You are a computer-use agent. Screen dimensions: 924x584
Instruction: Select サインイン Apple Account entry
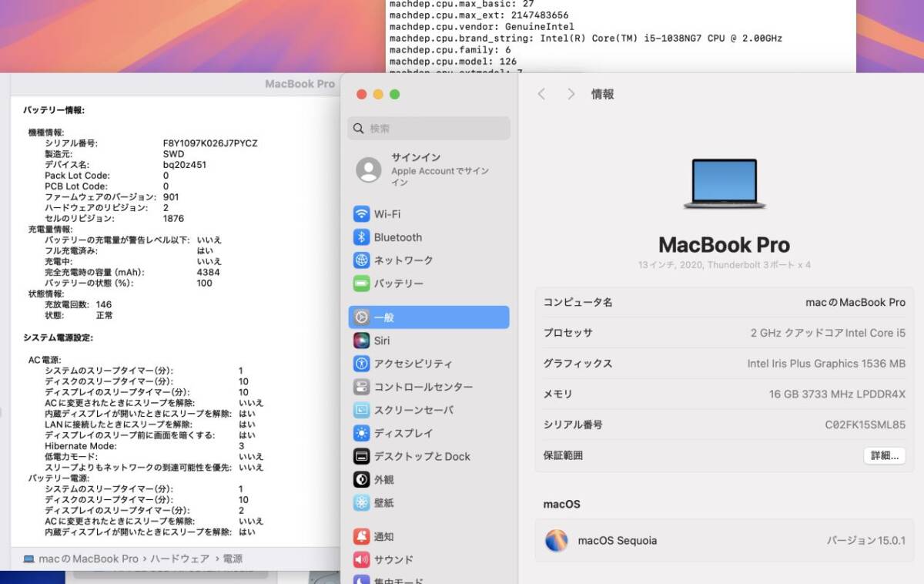tap(429, 169)
